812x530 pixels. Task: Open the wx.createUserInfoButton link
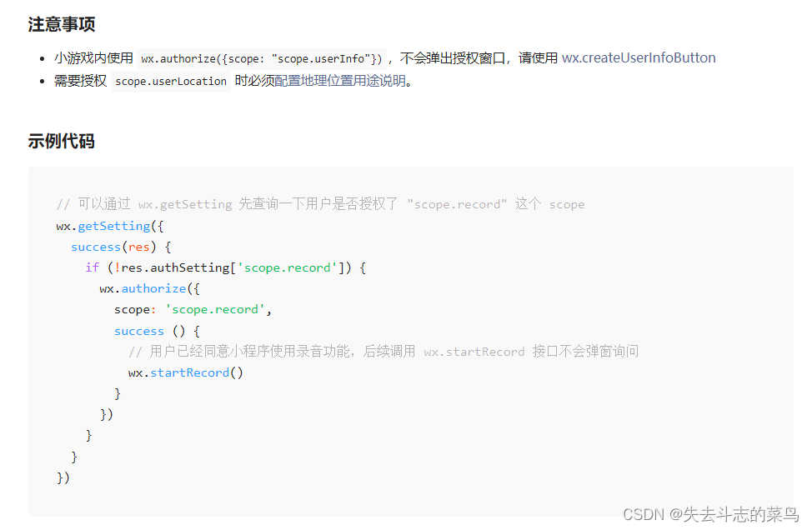(x=639, y=58)
